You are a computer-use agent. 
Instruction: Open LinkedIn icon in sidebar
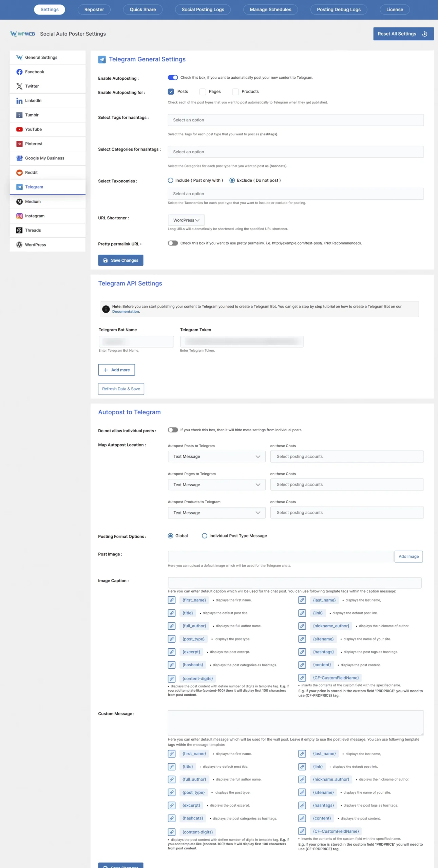[19, 101]
